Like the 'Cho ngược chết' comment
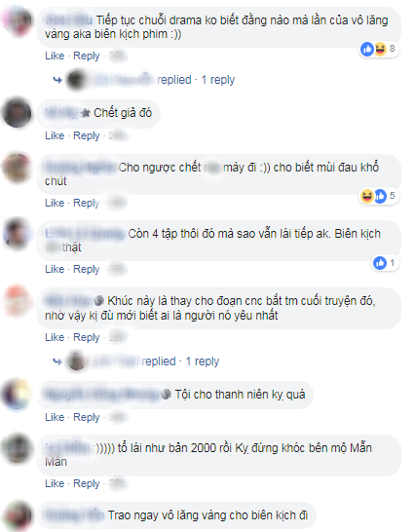Image resolution: width=415 pixels, height=532 pixels. tap(55, 203)
